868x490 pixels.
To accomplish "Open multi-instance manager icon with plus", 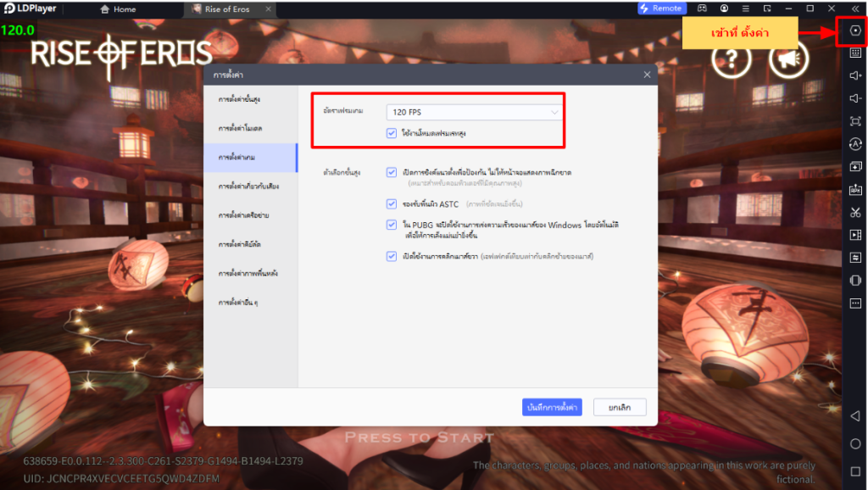I will pos(855,167).
